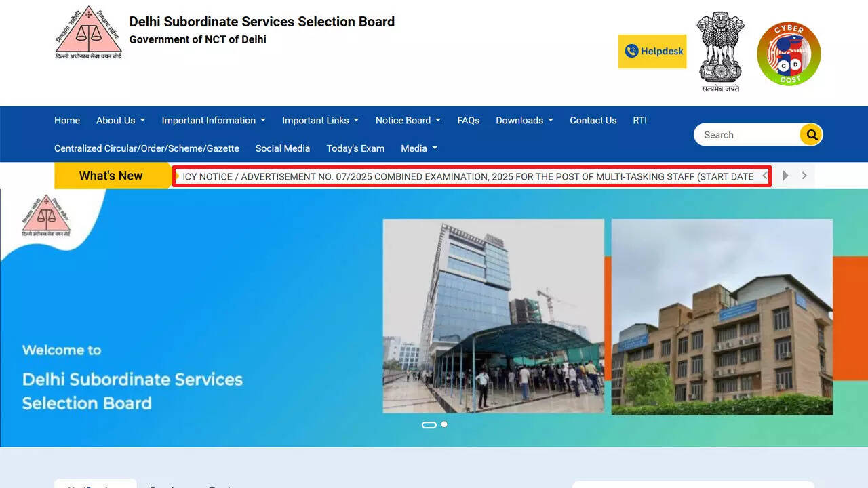868x488 pixels.
Task: Go to previous news ticker item
Action: (764, 176)
